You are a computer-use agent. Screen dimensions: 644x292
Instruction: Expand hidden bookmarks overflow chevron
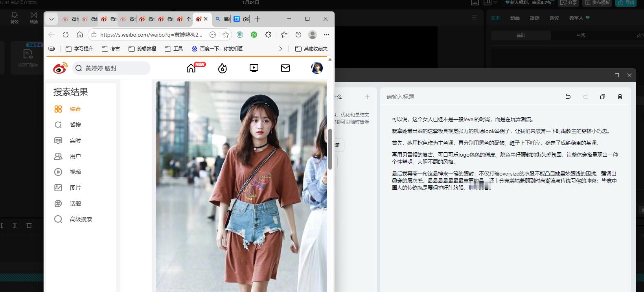click(x=280, y=49)
